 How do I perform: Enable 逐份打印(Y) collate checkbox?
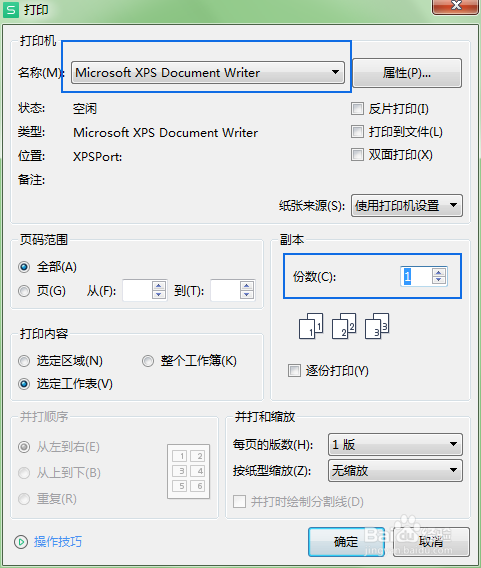(294, 371)
